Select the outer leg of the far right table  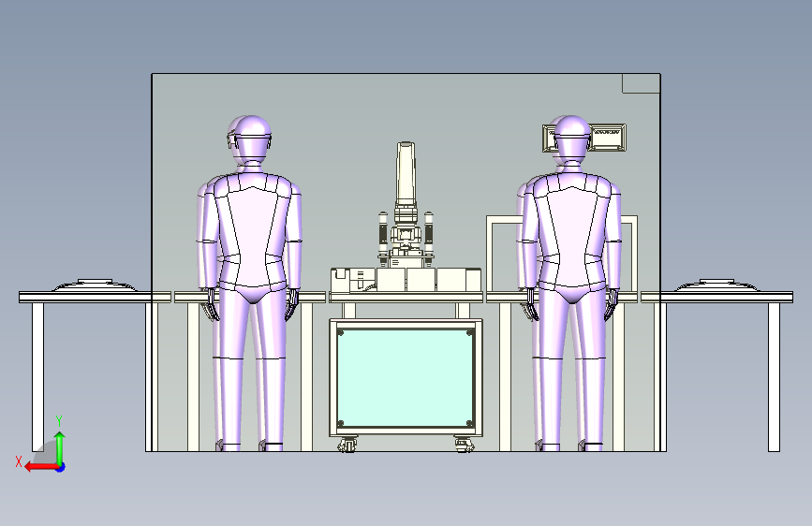pos(774,377)
